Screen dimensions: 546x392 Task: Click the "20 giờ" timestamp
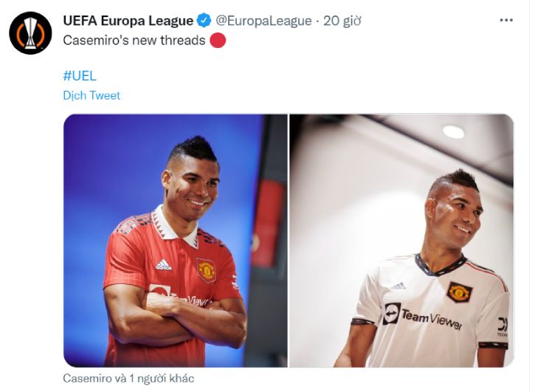[x=342, y=21]
